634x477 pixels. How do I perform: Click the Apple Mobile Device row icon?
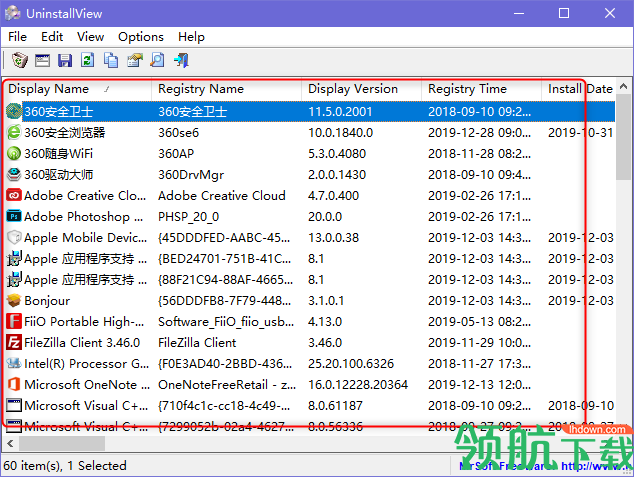pos(14,237)
